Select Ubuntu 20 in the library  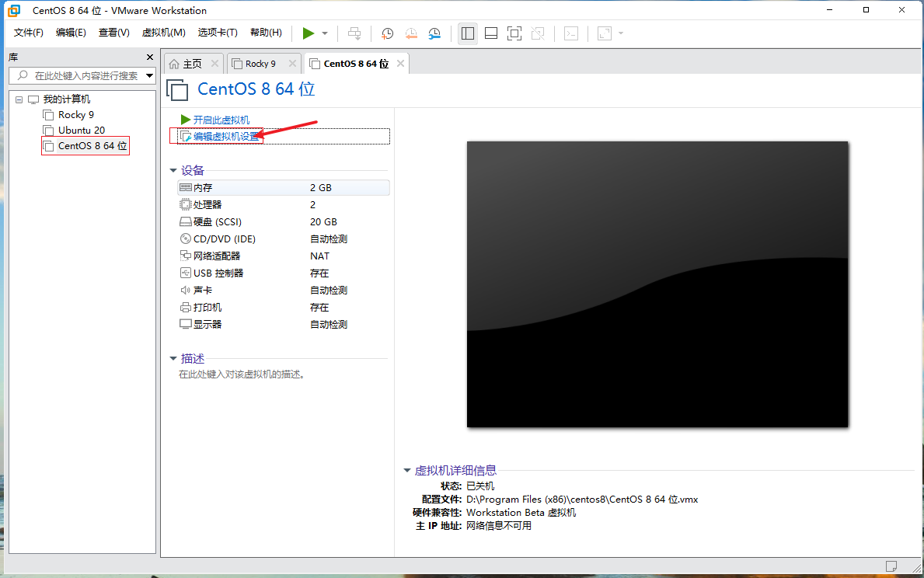coord(82,131)
